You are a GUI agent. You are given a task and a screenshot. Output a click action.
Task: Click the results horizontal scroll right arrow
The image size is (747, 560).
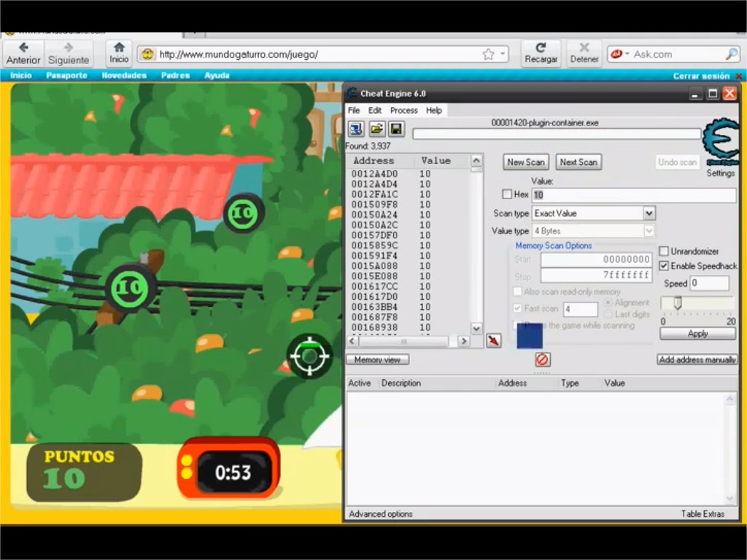[463, 341]
